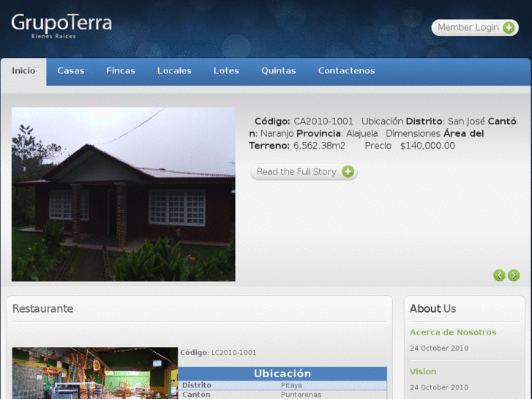Open the Member Login button
Screen dimensions: 532x399
(x=475, y=28)
